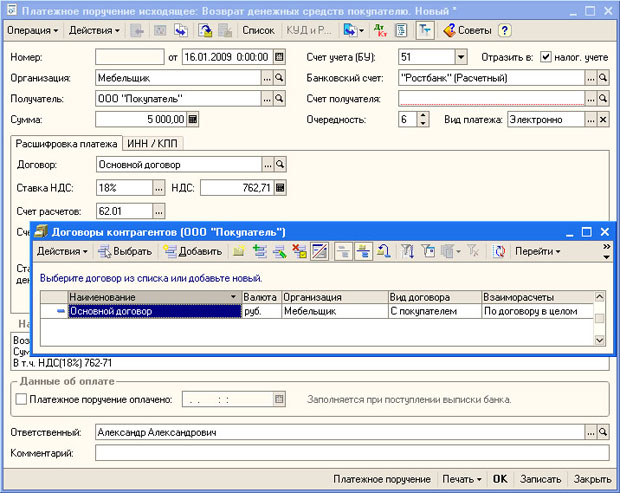Click Советы toolbar item
Screen dimensions: 620x493
click(x=467, y=30)
